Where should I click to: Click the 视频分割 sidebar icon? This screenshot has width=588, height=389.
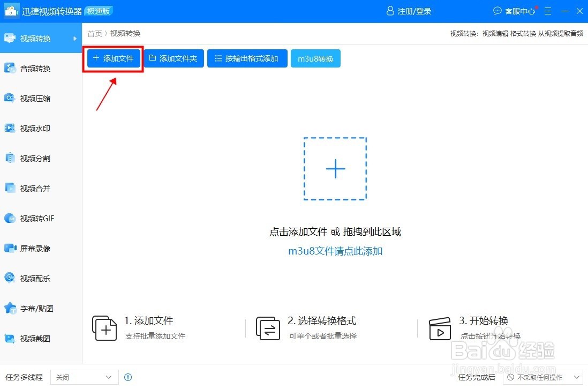click(10, 158)
